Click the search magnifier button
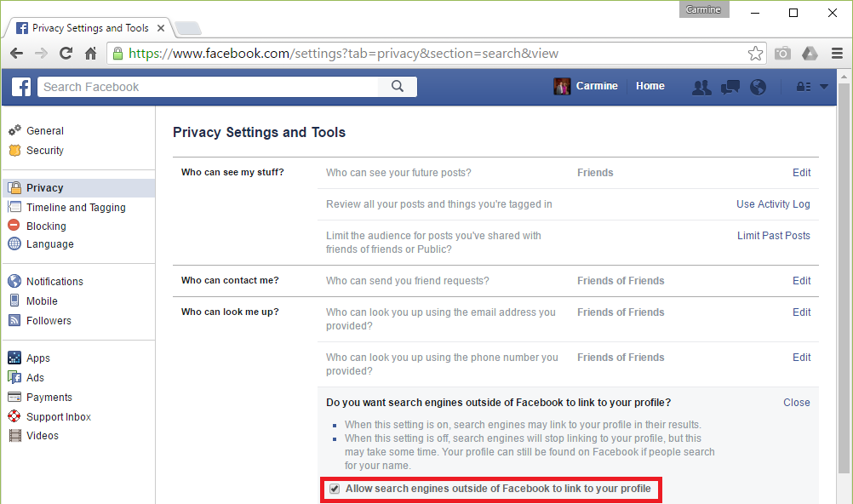The height and width of the screenshot is (504, 853). click(x=398, y=87)
